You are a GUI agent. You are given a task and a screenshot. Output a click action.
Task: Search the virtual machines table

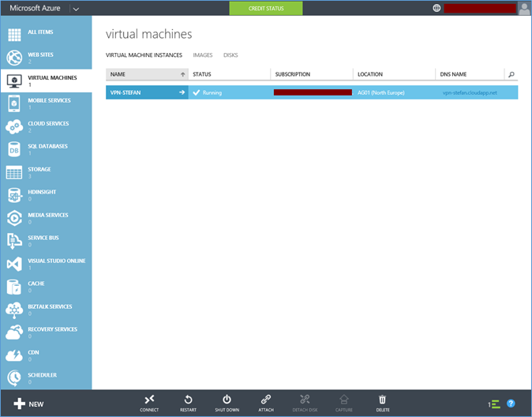coord(511,74)
